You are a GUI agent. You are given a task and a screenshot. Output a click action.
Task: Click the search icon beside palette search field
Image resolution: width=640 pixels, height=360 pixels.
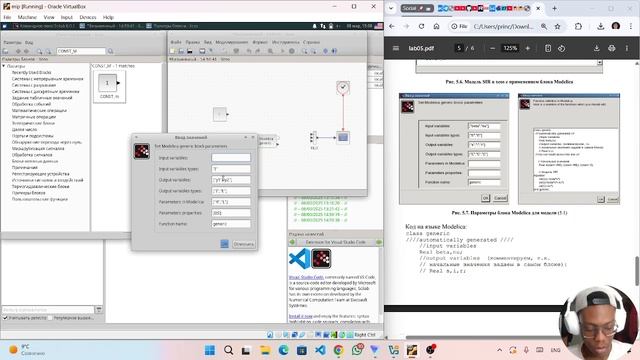[110, 51]
